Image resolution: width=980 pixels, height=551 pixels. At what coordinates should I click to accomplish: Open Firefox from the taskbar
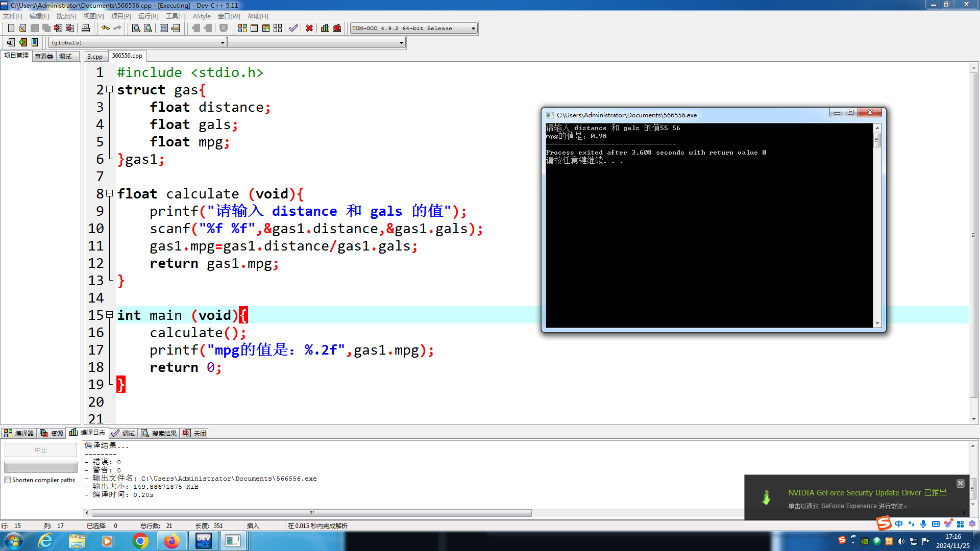click(171, 541)
